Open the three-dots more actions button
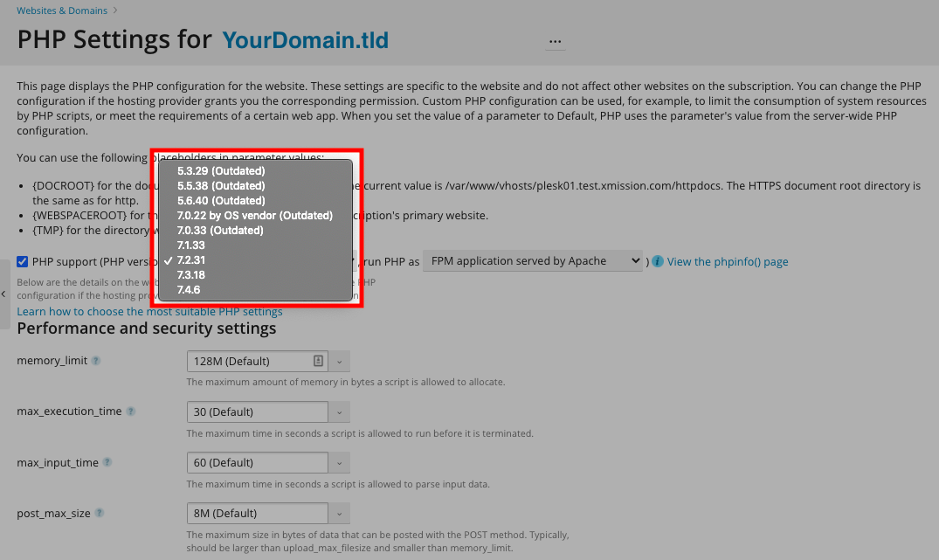 [555, 41]
